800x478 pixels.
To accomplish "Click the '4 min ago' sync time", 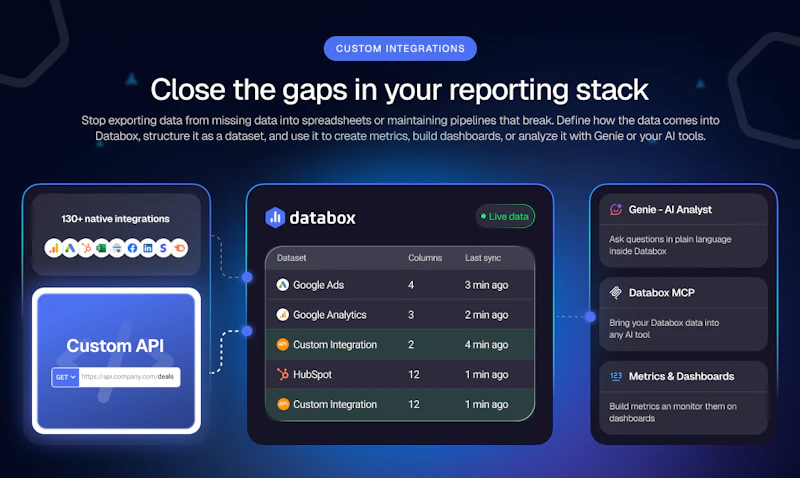I will coord(486,345).
